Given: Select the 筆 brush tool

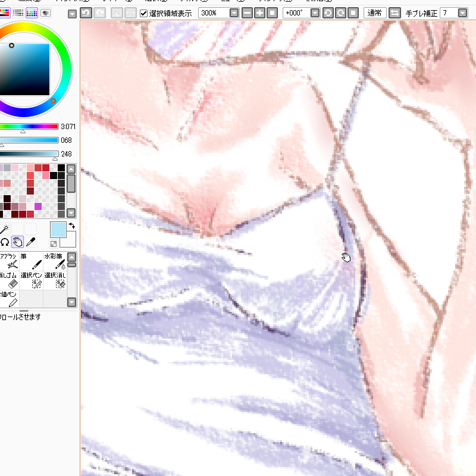Looking at the screenshot, I should (x=31, y=261).
